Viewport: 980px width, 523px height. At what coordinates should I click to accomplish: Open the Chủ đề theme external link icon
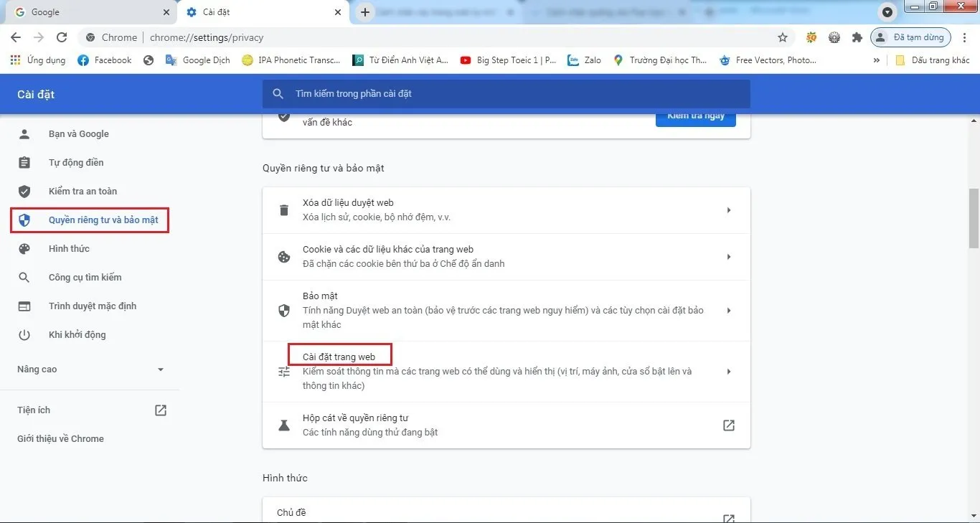click(729, 518)
